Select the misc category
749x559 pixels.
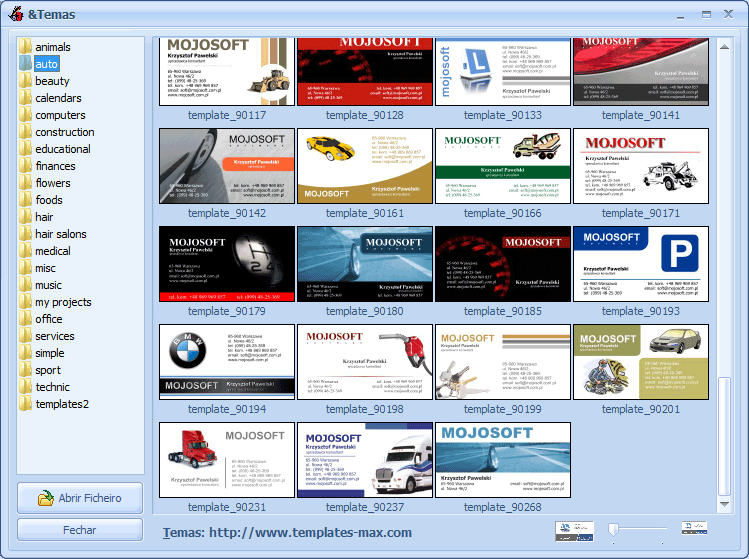45,268
